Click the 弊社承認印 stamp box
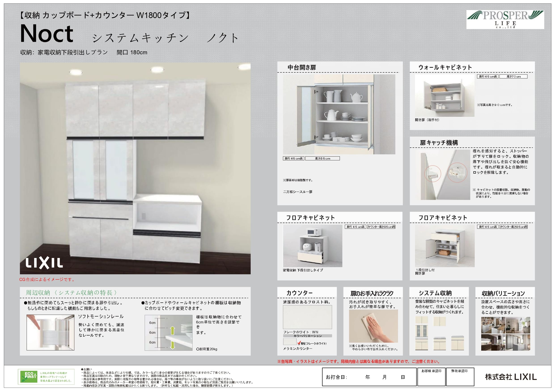The width and height of the screenshot is (555, 392). click(460, 377)
